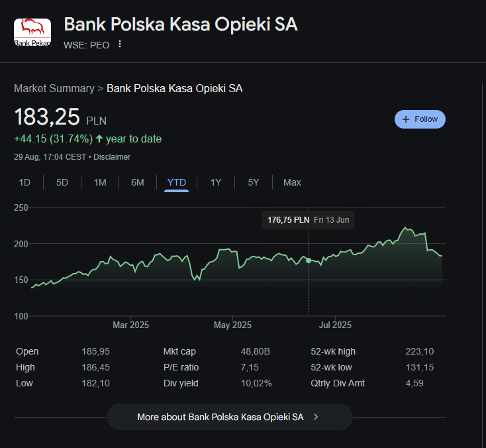486x448 pixels.
Task: Switch chart to 1D range
Action: point(24,182)
